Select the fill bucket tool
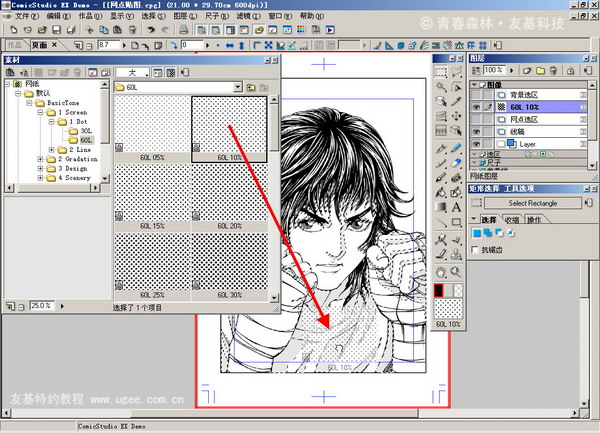The width and height of the screenshot is (600, 434). [440, 192]
